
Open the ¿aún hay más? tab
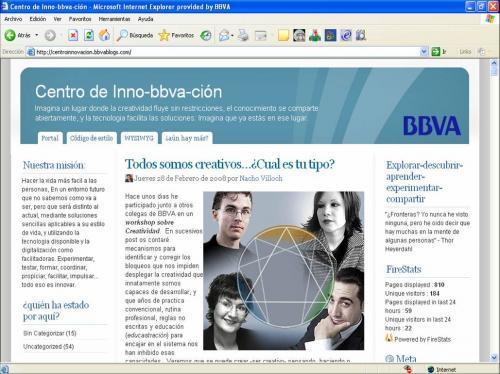click(187, 138)
